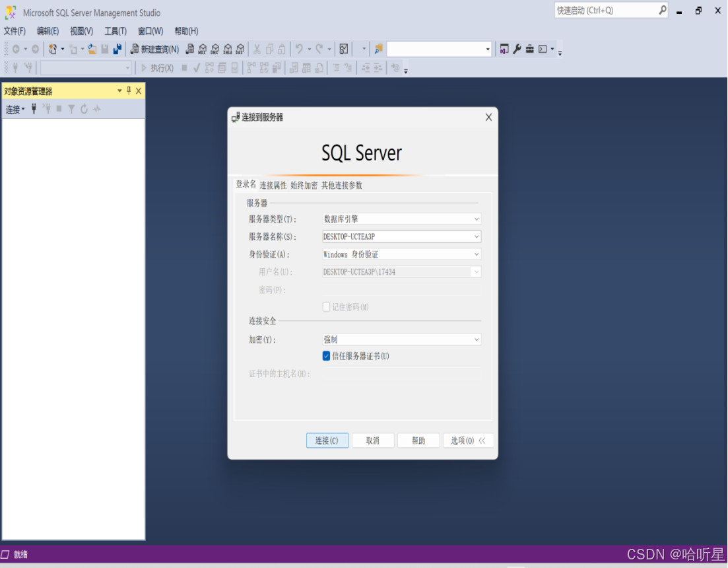The image size is (728, 568).
Task: Switch to the 连接属性 tab
Action: [273, 186]
